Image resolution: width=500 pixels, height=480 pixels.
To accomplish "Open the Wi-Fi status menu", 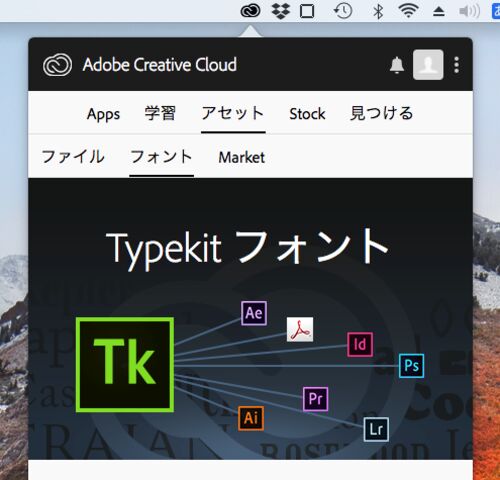I will click(x=409, y=11).
